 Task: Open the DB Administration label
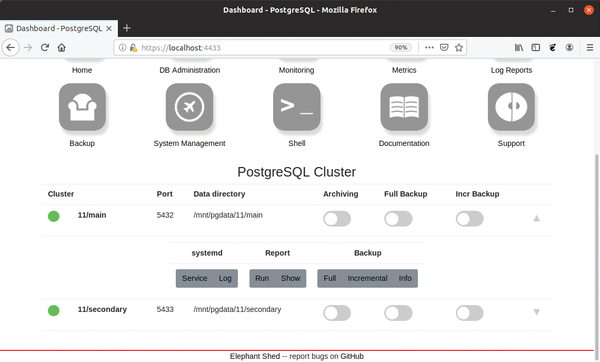(189, 70)
